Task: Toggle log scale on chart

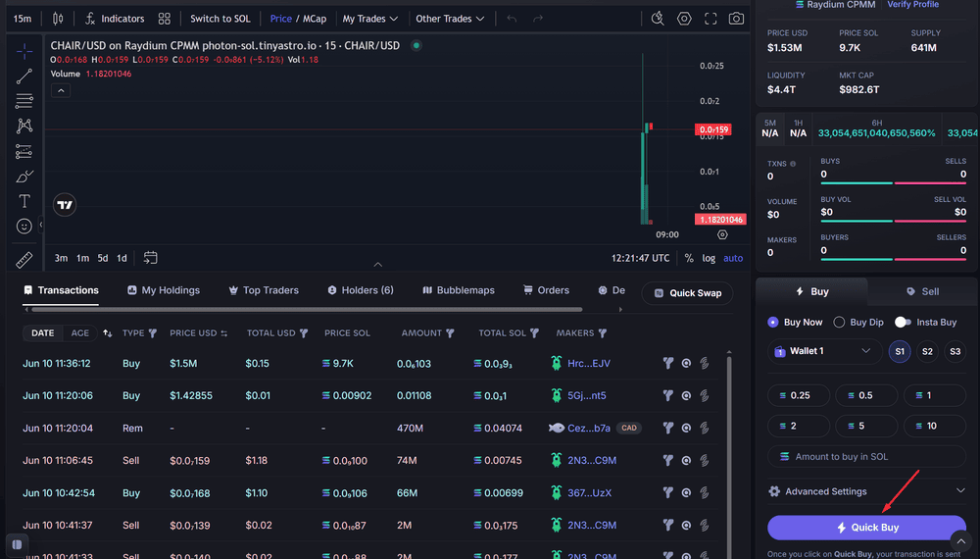Action: pyautogui.click(x=709, y=258)
